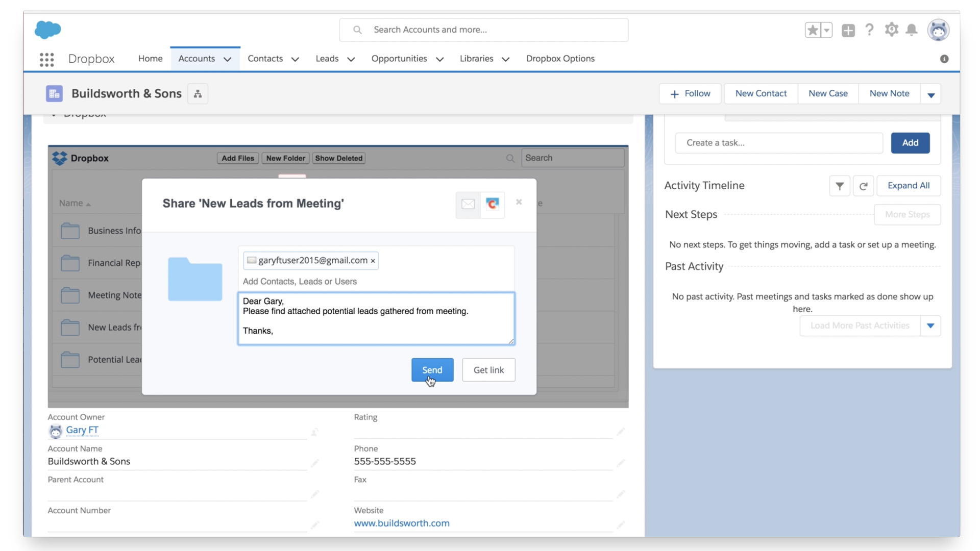The height and width of the screenshot is (551, 980).
Task: Open the Opportunities tab
Action: [399, 59]
